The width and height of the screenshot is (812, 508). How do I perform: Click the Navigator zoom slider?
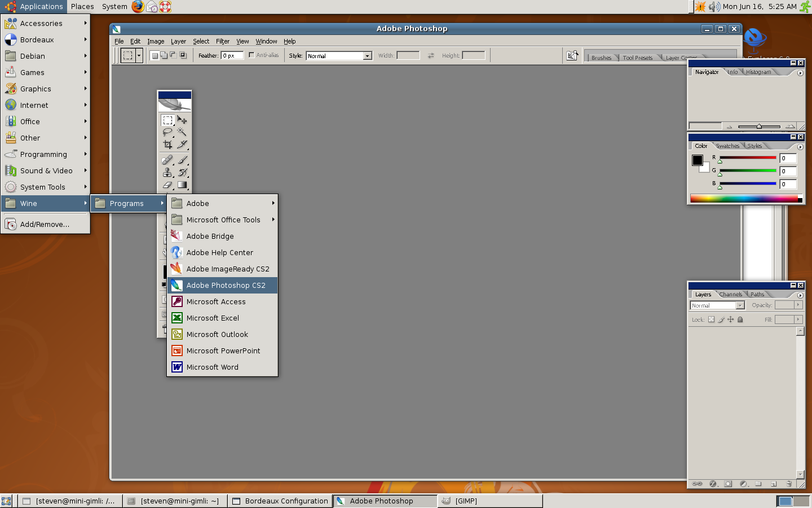(x=759, y=126)
